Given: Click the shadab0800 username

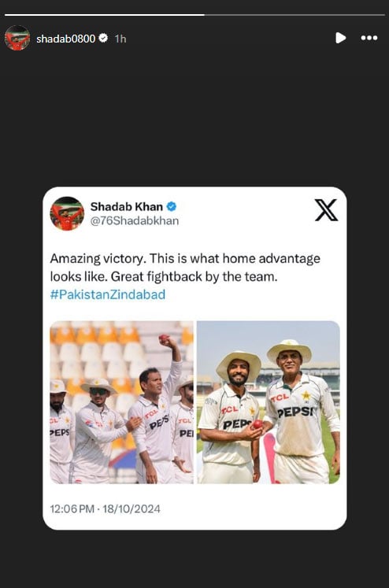Looking at the screenshot, I should pyautogui.click(x=65, y=39).
